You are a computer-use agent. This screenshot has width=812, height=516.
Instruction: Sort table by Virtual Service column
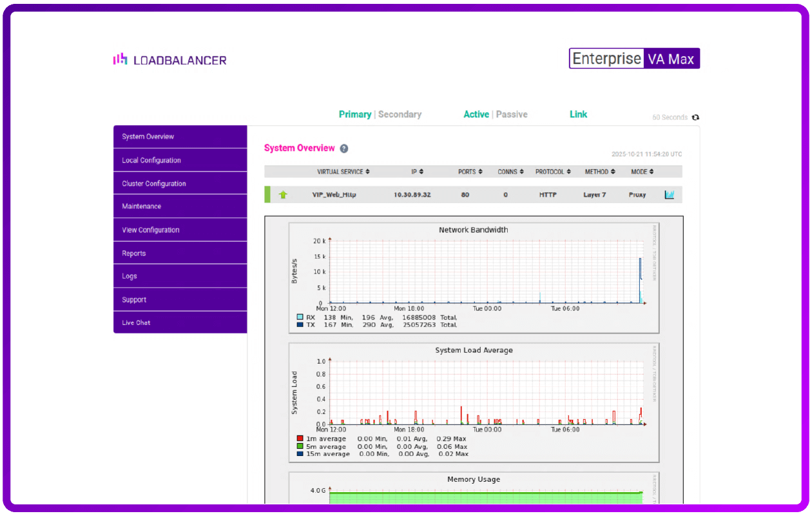[x=343, y=172]
